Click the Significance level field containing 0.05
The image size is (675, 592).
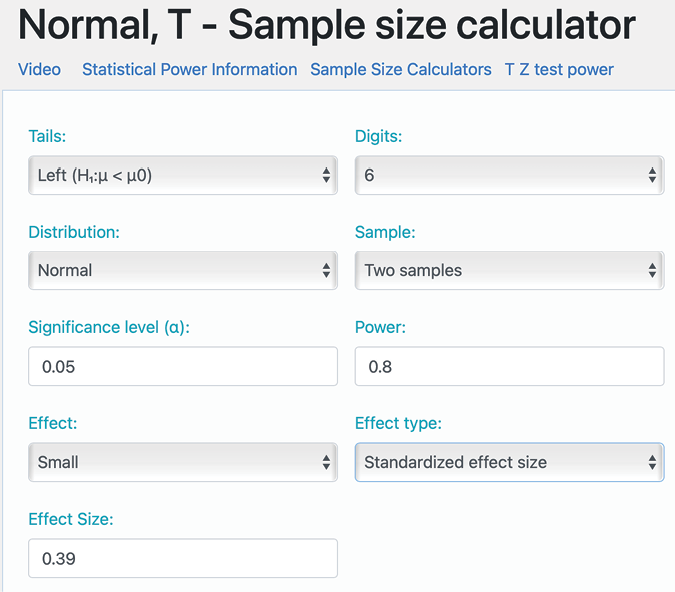click(183, 366)
